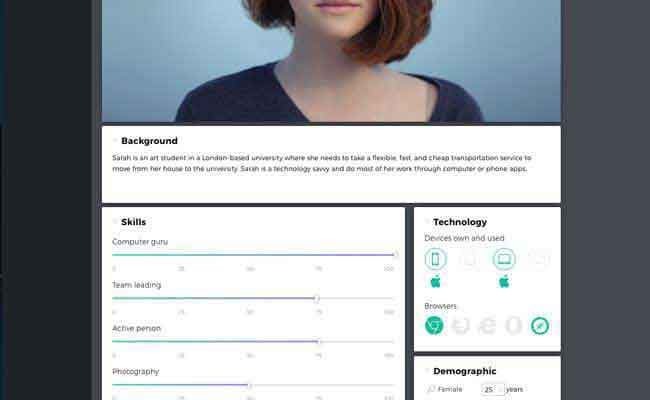Collapse the Technology section arrow
650x400 pixels.
[427, 221]
